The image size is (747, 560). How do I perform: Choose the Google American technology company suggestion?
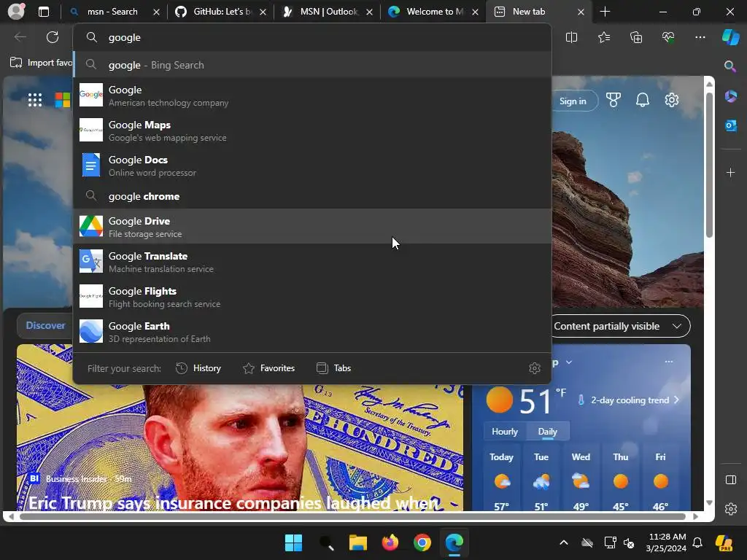[312, 96]
